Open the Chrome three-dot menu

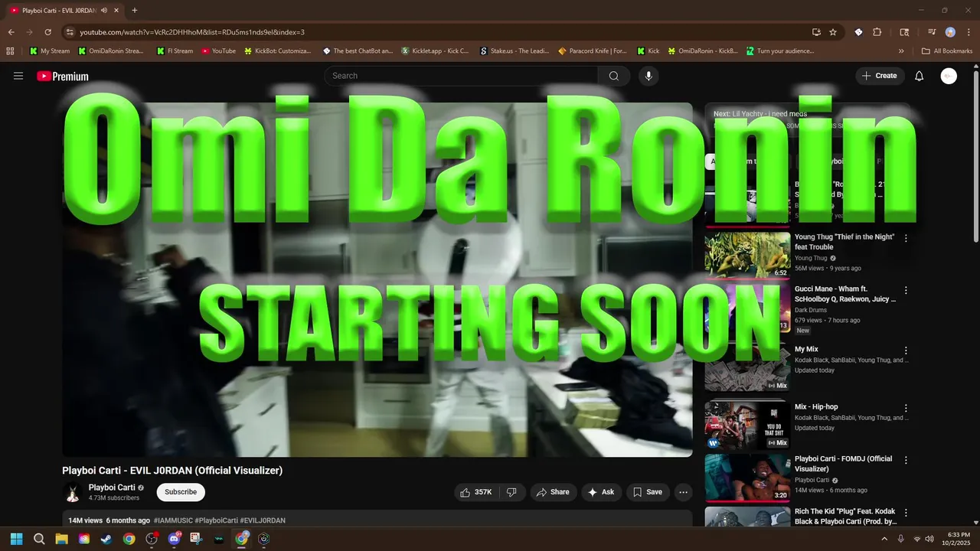[969, 32]
